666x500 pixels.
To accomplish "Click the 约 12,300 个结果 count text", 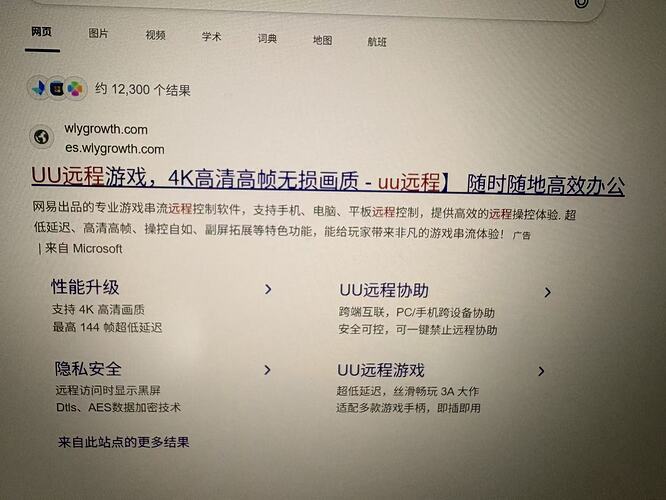I will coord(143,90).
